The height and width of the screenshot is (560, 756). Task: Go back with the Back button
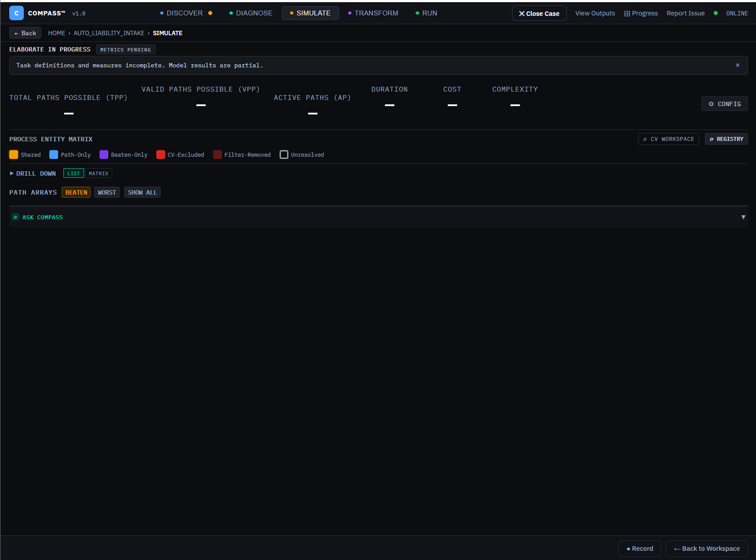pos(25,33)
